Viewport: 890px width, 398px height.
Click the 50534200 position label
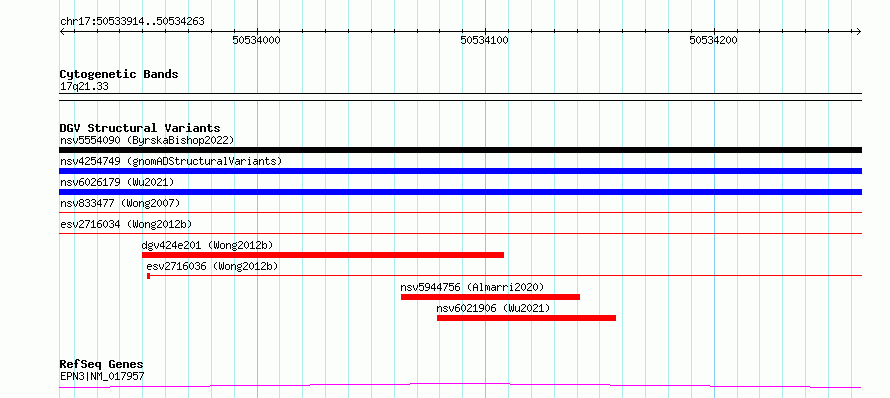(x=713, y=40)
